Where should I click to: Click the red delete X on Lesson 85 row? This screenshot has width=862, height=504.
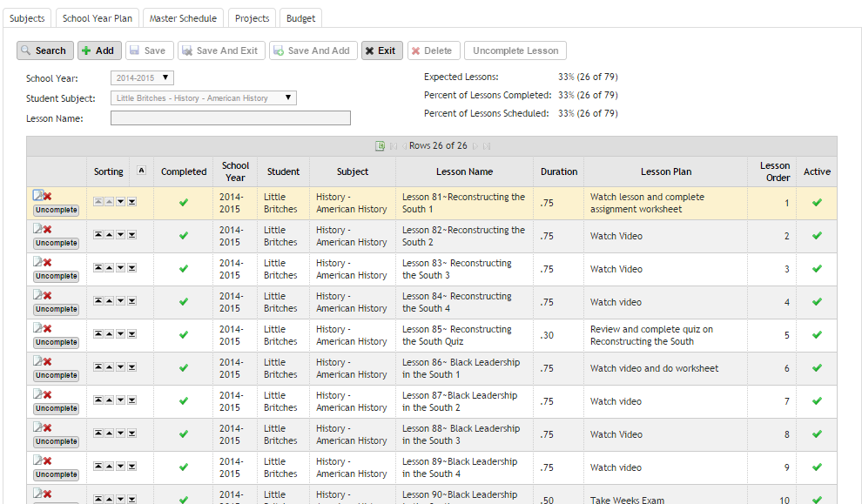pos(48,329)
